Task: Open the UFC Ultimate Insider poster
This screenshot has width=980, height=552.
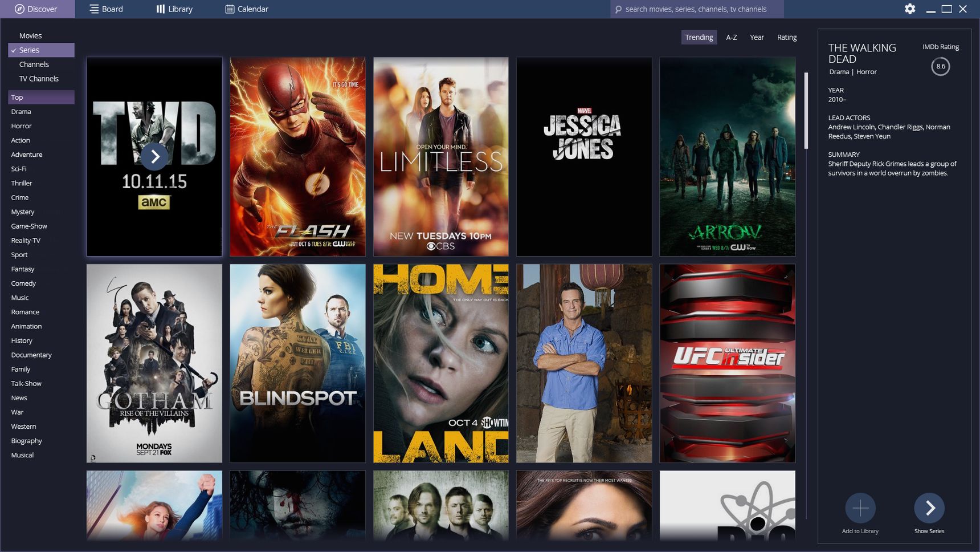Action: (728, 363)
